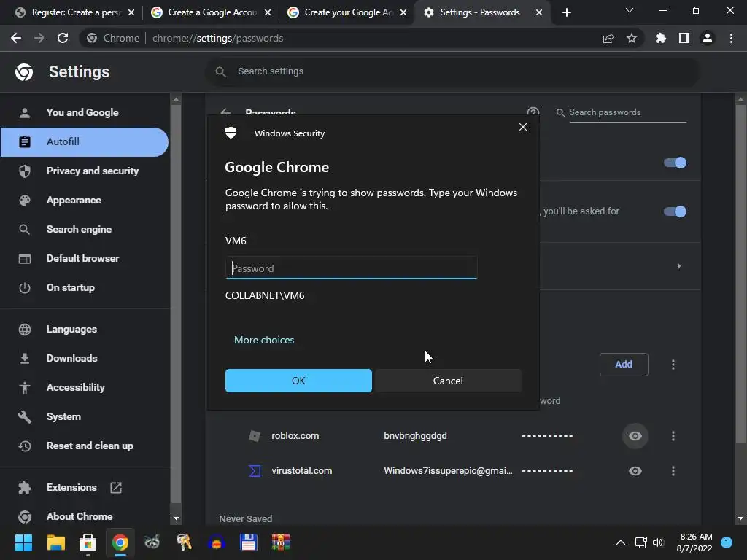Close the Windows Security dialog
This screenshot has height=560, width=747.
[x=523, y=127]
